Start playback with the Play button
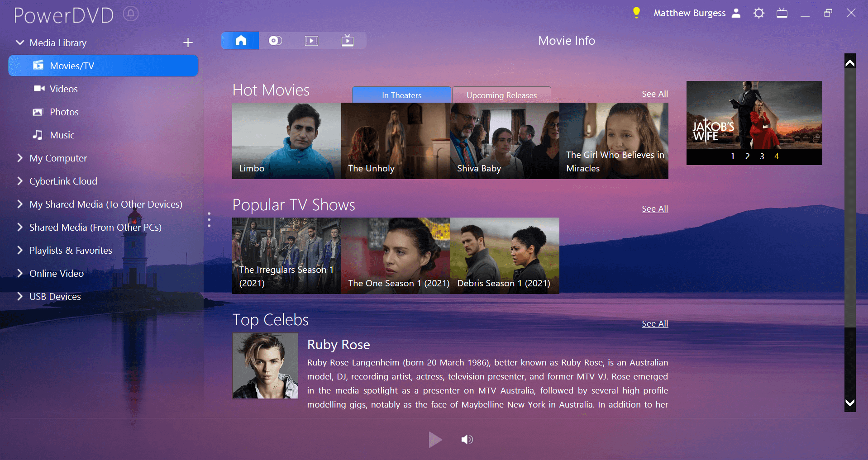This screenshot has height=460, width=868. [435, 439]
